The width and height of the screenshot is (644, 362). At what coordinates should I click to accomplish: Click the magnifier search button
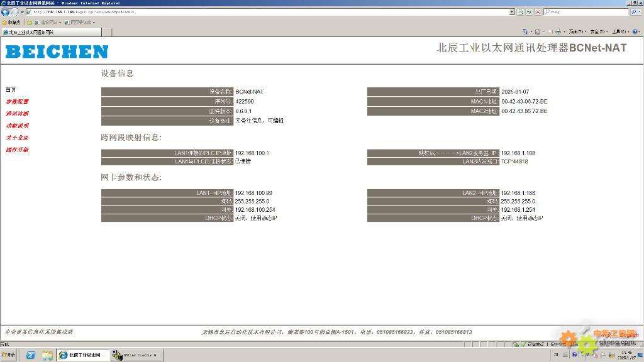tap(634, 12)
